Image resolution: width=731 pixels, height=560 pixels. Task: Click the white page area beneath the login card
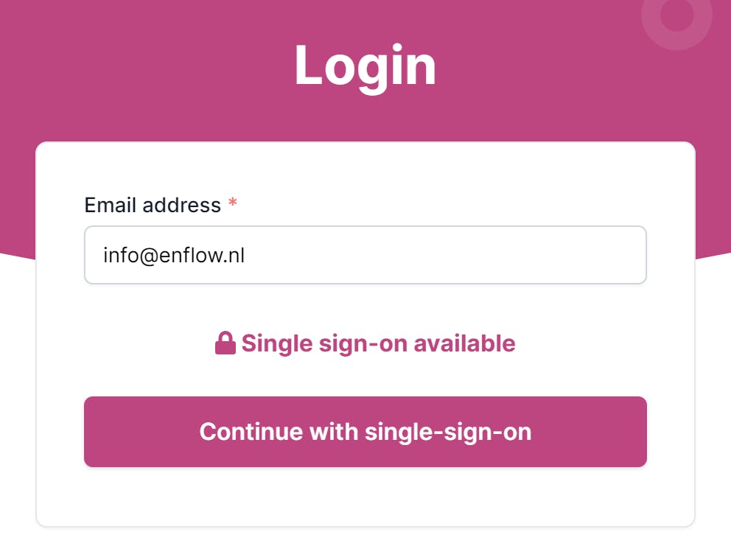tap(365, 544)
